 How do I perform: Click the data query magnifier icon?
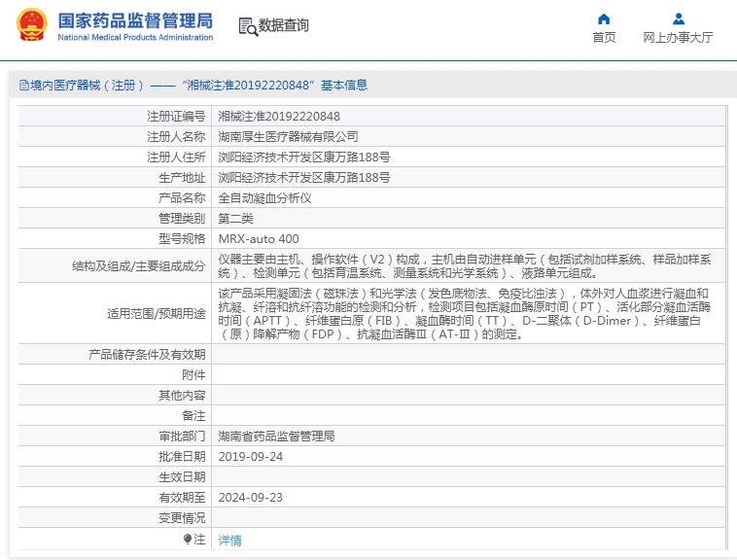pos(248,27)
